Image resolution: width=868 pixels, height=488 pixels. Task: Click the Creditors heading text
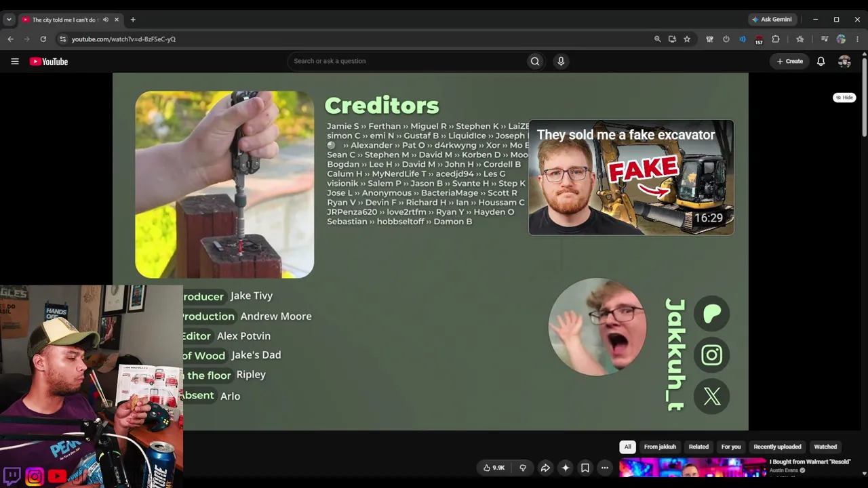pyautogui.click(x=382, y=106)
